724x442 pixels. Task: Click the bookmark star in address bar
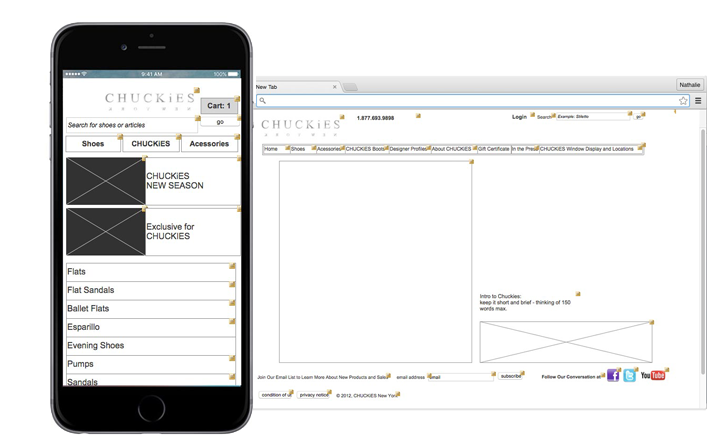[683, 101]
